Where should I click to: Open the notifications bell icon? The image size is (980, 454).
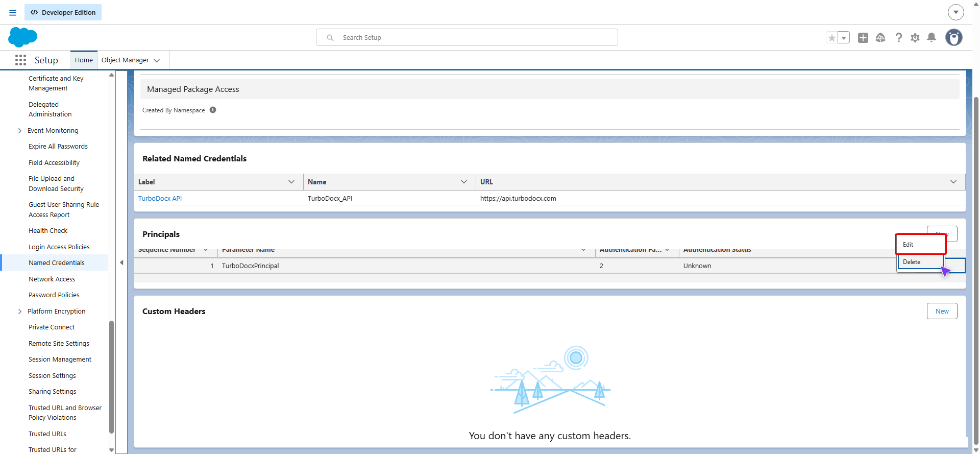[932, 37]
